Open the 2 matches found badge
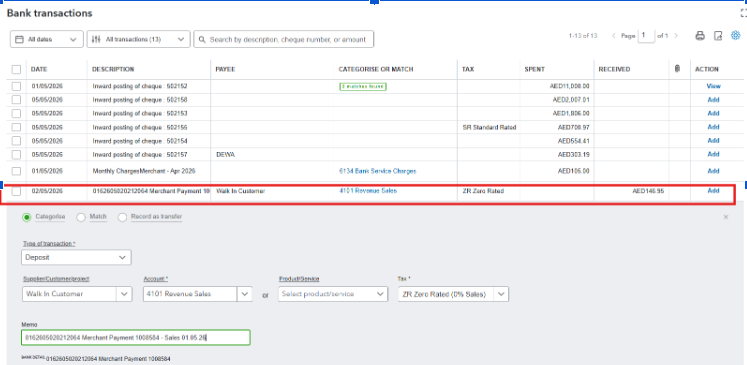 pos(363,86)
